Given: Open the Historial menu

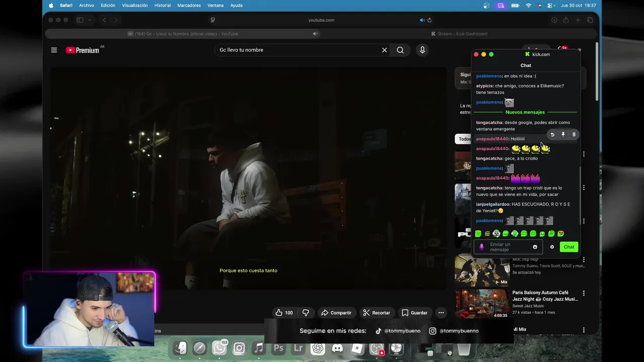Looking at the screenshot, I should (163, 6).
